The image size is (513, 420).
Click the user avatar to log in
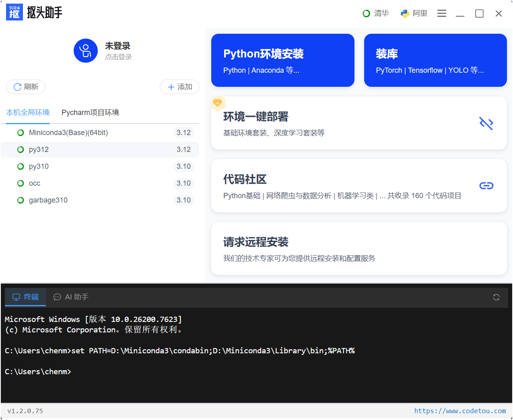coord(86,51)
